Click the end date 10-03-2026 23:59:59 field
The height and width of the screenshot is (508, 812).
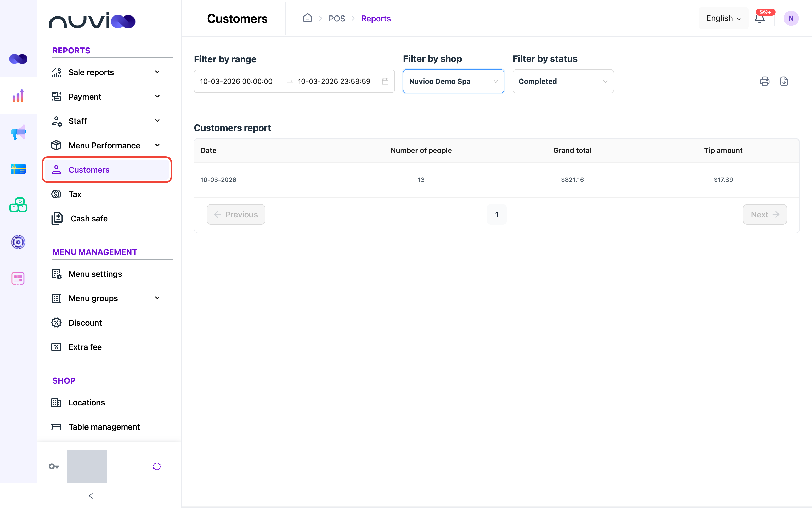tap(334, 81)
